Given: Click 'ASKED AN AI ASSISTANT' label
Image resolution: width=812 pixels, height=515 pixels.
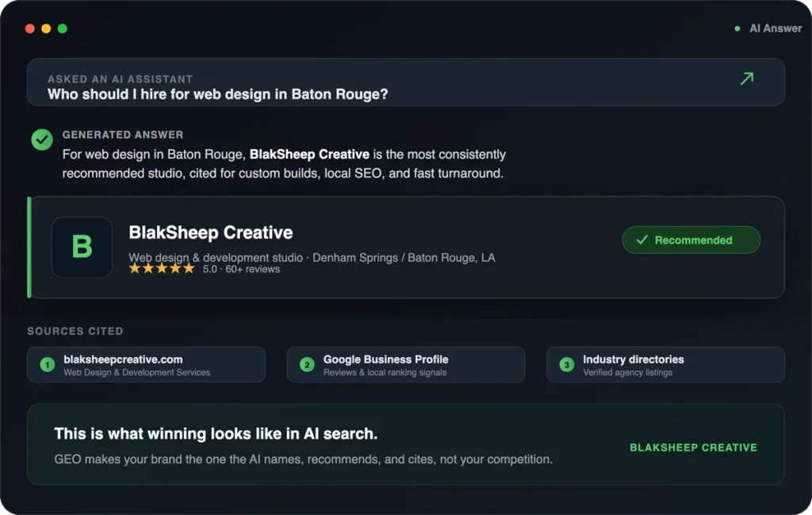Looking at the screenshot, I should click(121, 79).
